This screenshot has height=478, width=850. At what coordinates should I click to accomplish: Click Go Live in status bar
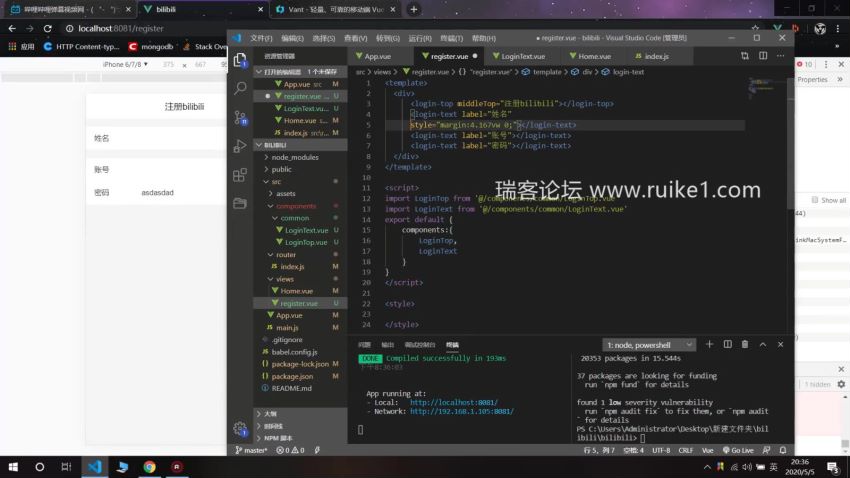point(738,450)
